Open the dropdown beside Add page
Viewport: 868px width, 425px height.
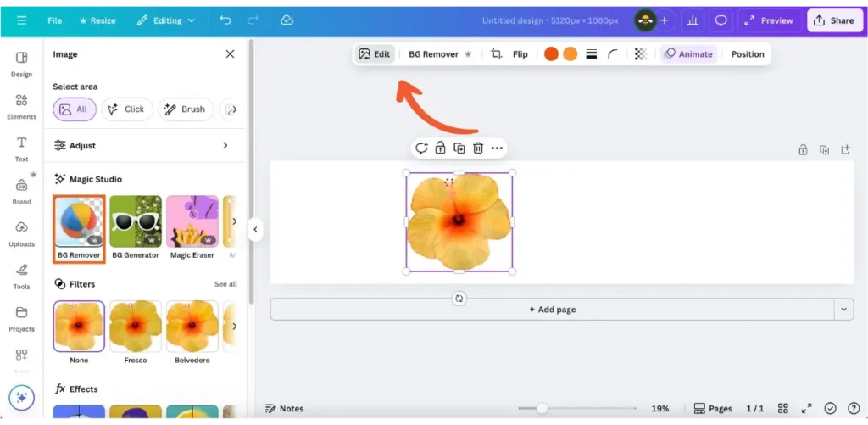[843, 310]
